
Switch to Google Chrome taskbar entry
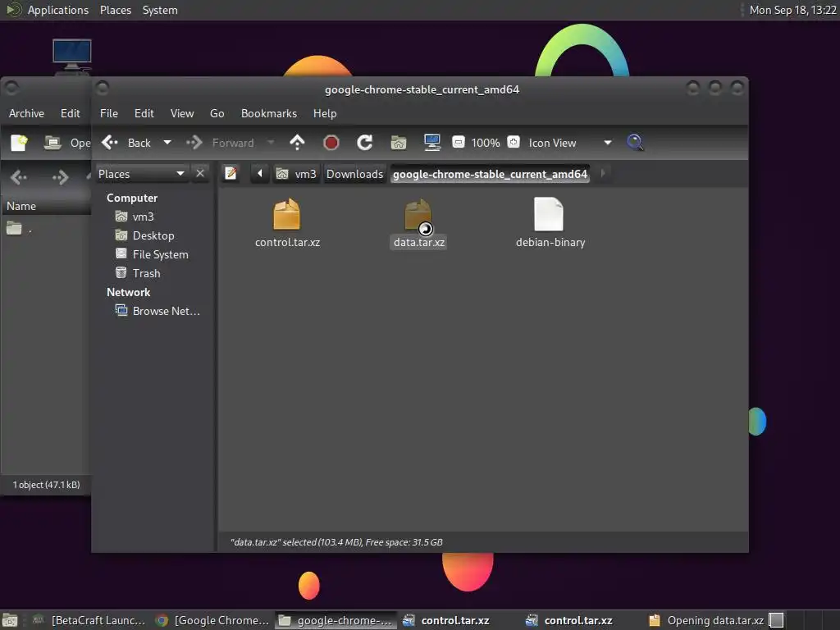pos(212,620)
